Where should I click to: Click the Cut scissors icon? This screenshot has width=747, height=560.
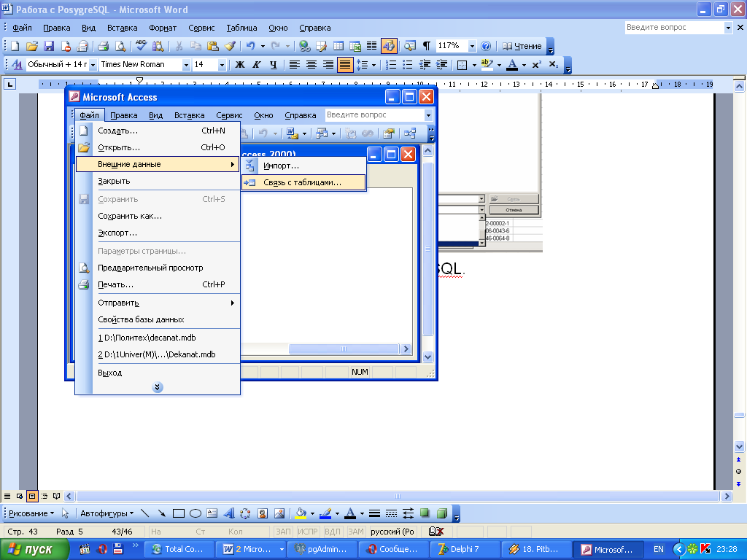coord(179,46)
